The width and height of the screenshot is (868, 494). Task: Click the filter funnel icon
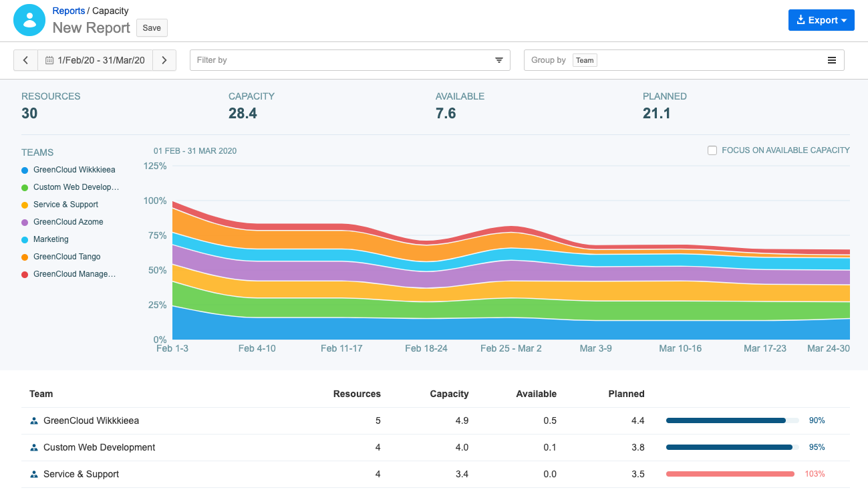(498, 60)
